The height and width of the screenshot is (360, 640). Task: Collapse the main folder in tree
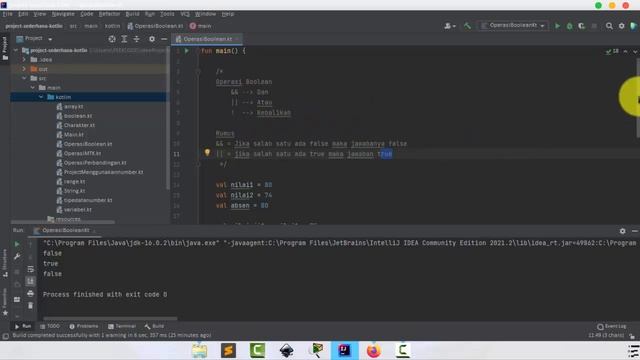(x=33, y=88)
